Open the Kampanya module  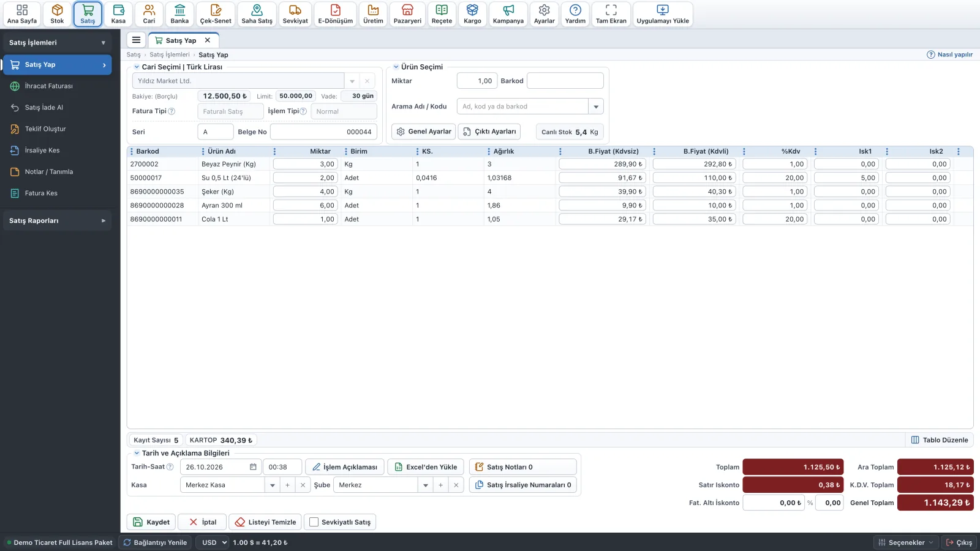click(x=508, y=14)
